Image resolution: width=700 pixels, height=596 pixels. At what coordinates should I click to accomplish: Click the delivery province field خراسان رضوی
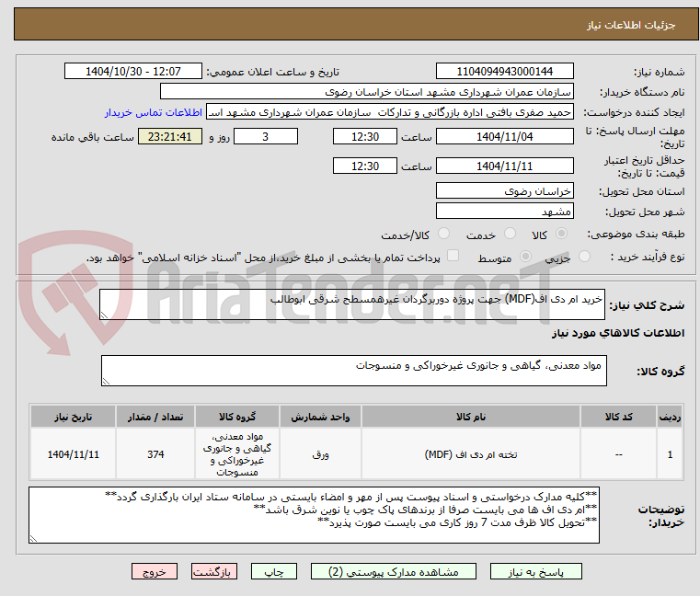504,191
